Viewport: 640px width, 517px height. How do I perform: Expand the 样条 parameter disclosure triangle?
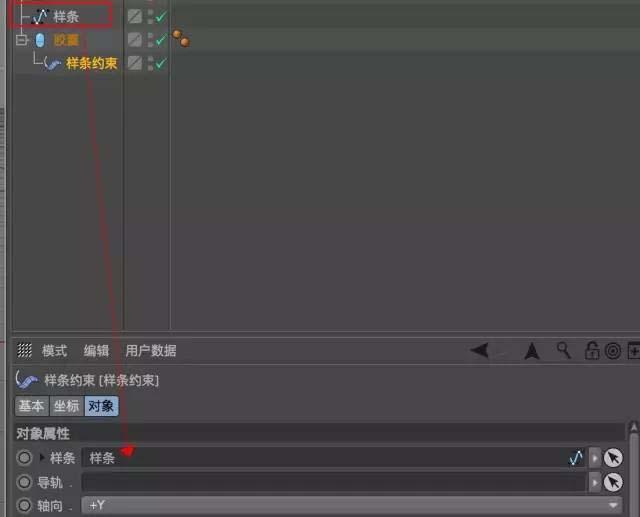click(42, 458)
